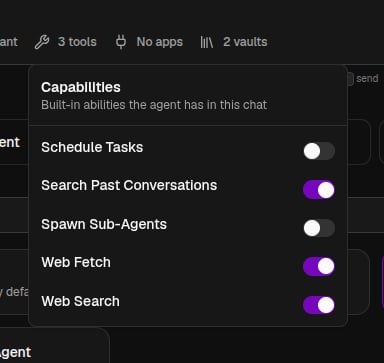Turn off the Web Search toggle
The width and height of the screenshot is (384, 363).
319,305
